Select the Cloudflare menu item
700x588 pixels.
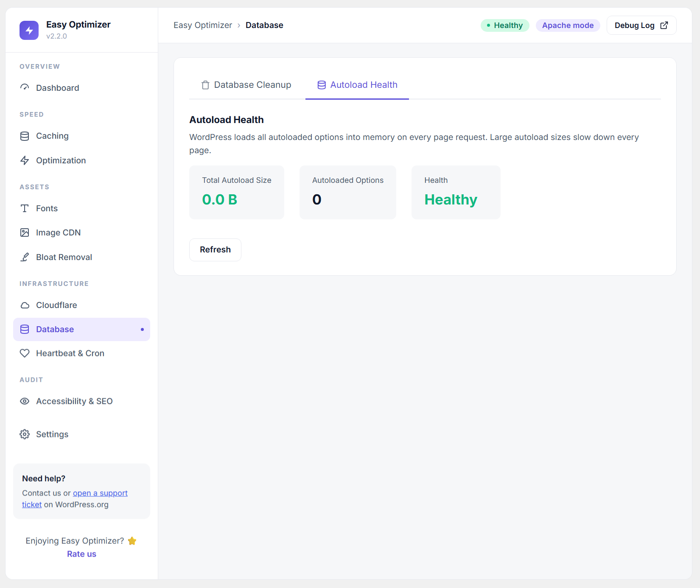tap(81, 305)
